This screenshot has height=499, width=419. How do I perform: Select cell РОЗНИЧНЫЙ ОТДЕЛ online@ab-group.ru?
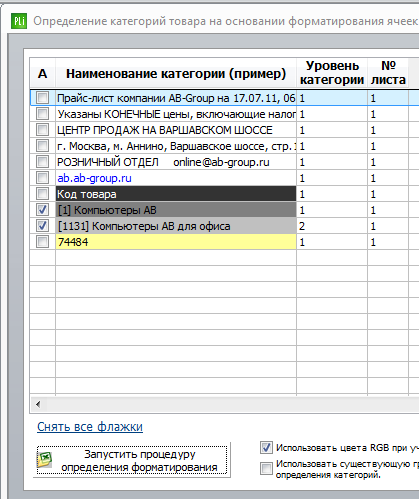(x=176, y=162)
